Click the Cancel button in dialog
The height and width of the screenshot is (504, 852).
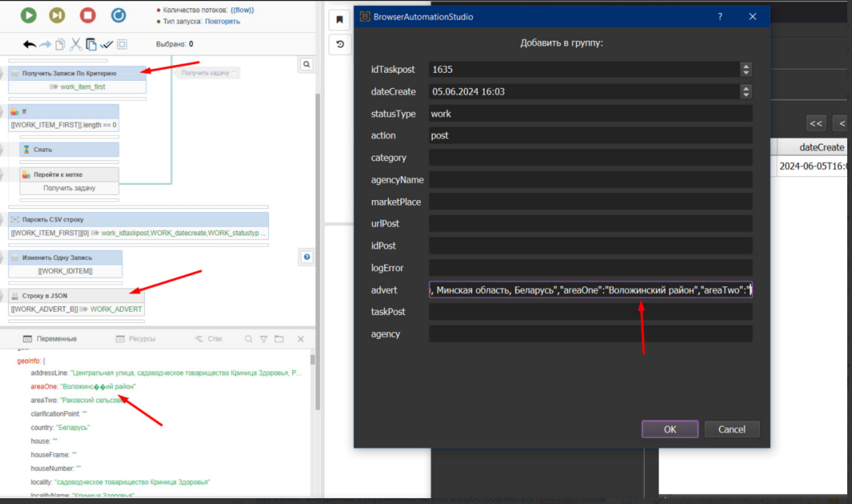[731, 429]
